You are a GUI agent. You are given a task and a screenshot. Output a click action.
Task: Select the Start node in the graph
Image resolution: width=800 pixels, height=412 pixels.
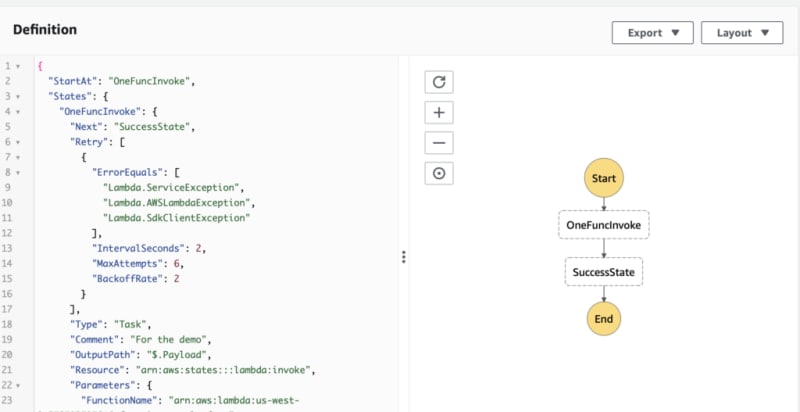[604, 178]
